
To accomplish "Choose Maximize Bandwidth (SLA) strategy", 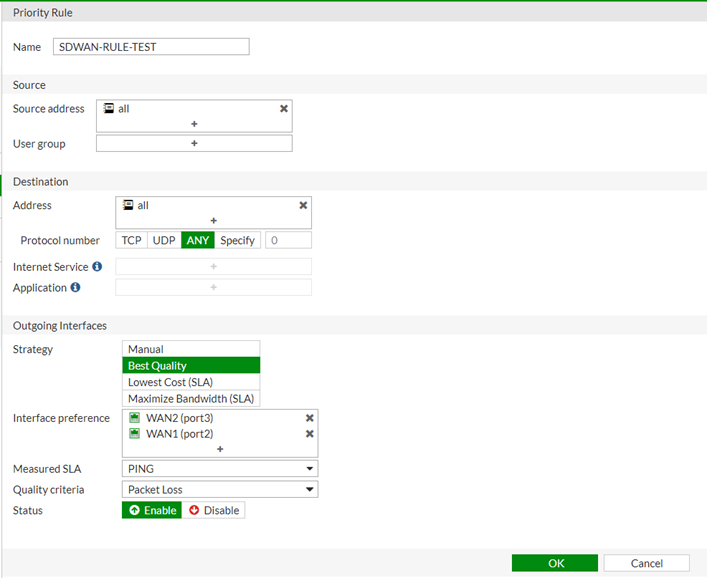I will [190, 398].
